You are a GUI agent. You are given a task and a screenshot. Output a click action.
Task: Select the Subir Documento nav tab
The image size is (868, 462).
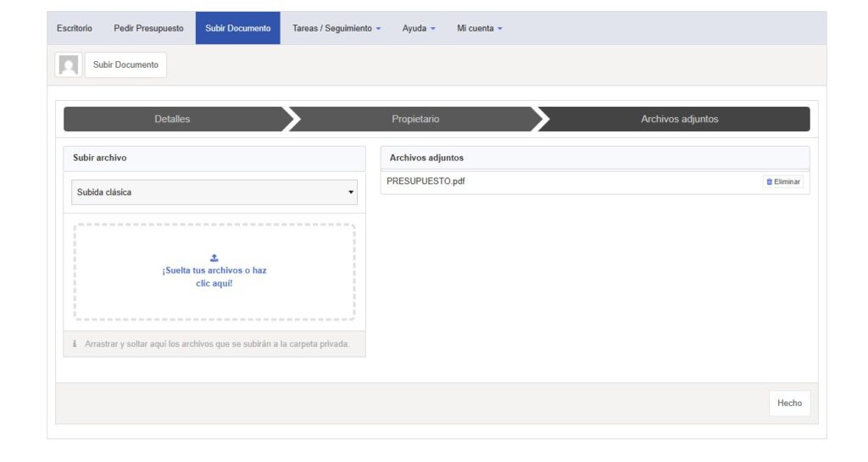click(x=238, y=28)
